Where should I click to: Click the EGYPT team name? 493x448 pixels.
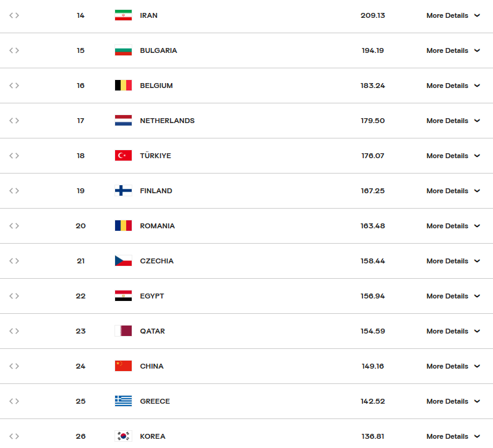tap(152, 296)
